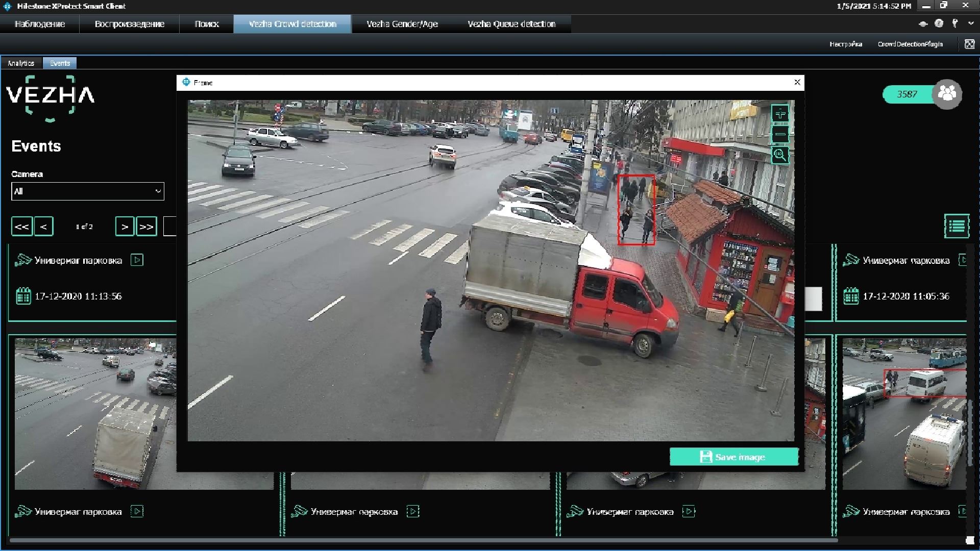Image resolution: width=980 pixels, height=551 pixels.
Task: Open the Поиск tab
Action: [x=207, y=24]
